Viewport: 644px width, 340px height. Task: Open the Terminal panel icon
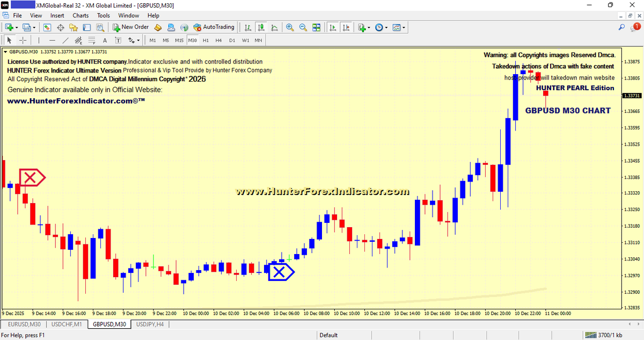87,27
